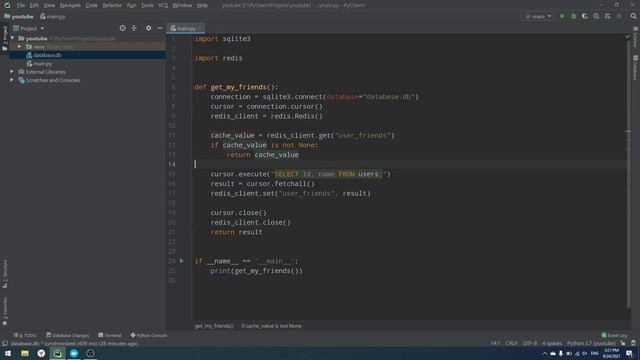This screenshot has height=360, width=640.
Task: Open the File menu
Action: [21, 5]
